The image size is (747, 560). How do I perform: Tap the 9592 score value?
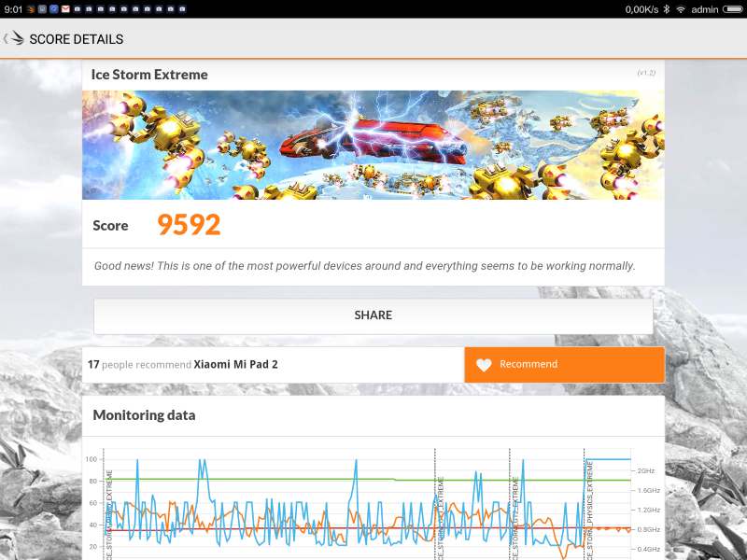tap(189, 225)
